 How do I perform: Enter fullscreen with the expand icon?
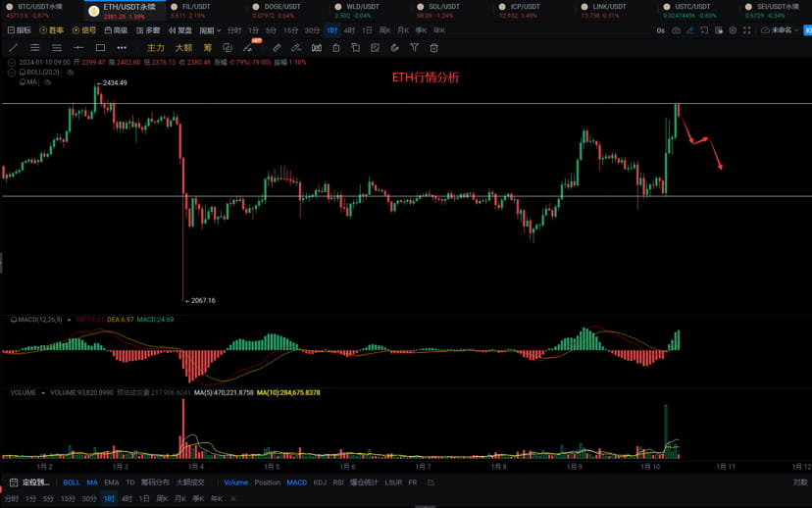click(x=746, y=30)
